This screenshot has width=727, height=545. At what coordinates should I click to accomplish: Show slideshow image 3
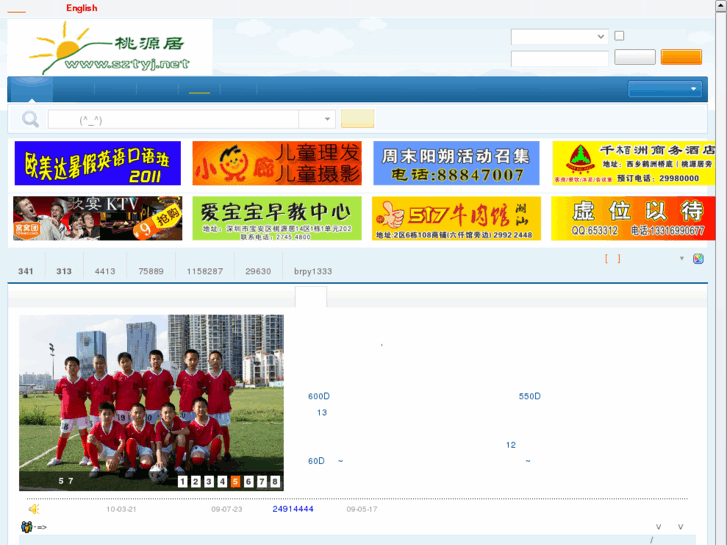209,481
